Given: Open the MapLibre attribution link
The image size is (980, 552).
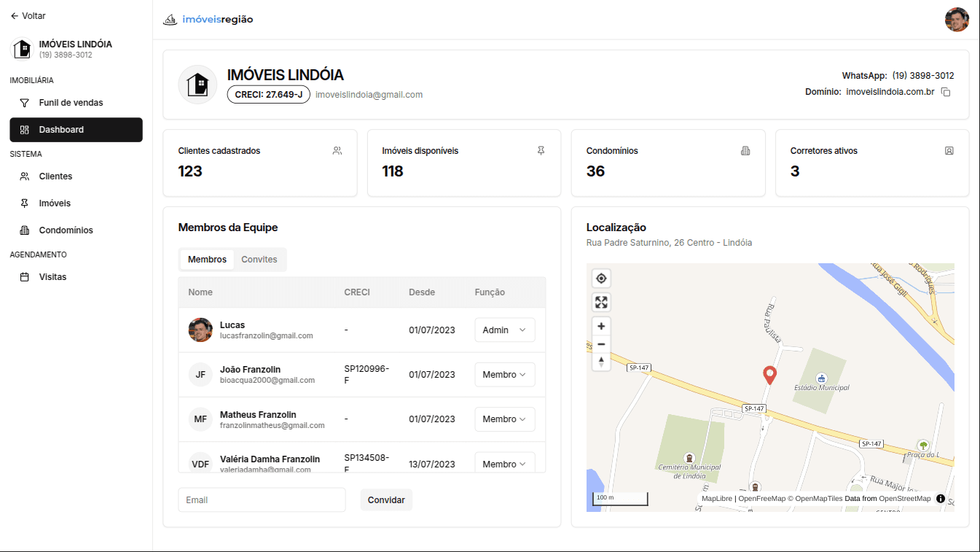Looking at the screenshot, I should pyautogui.click(x=717, y=499).
